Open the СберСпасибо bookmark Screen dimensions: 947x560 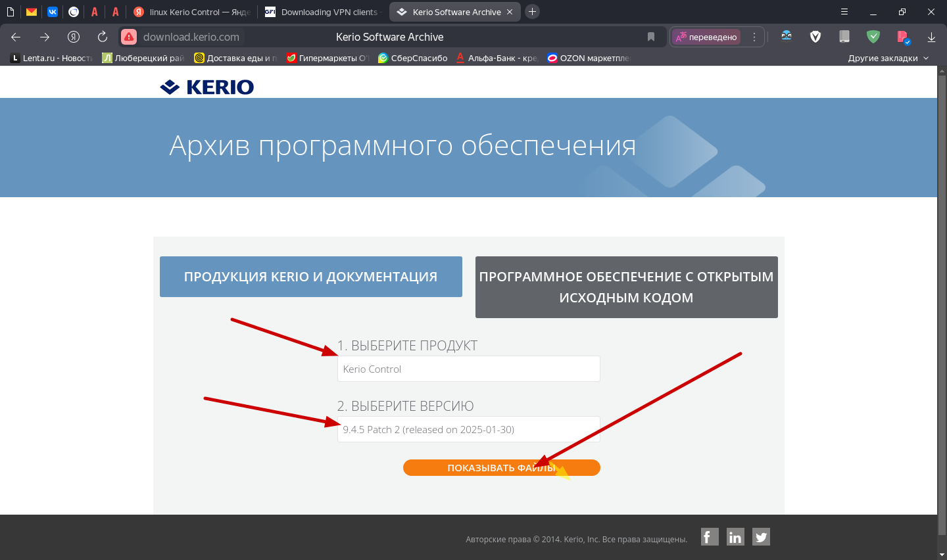click(x=413, y=58)
